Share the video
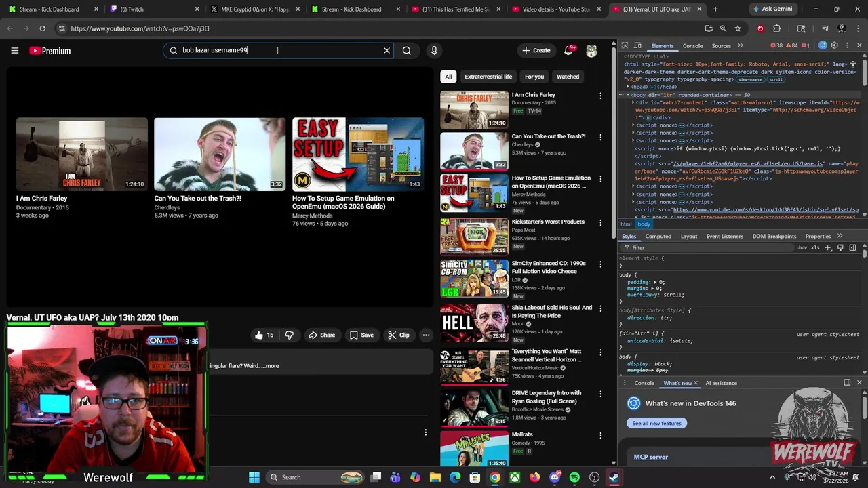Image resolution: width=868 pixels, height=488 pixels. pyautogui.click(x=321, y=335)
